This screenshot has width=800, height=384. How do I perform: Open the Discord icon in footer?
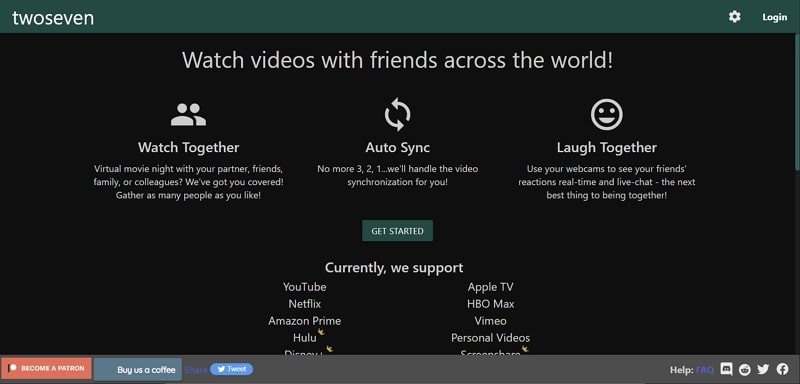click(x=726, y=369)
